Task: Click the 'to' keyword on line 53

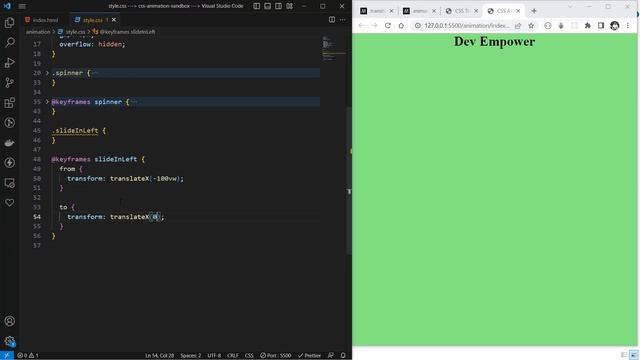Action: point(63,207)
